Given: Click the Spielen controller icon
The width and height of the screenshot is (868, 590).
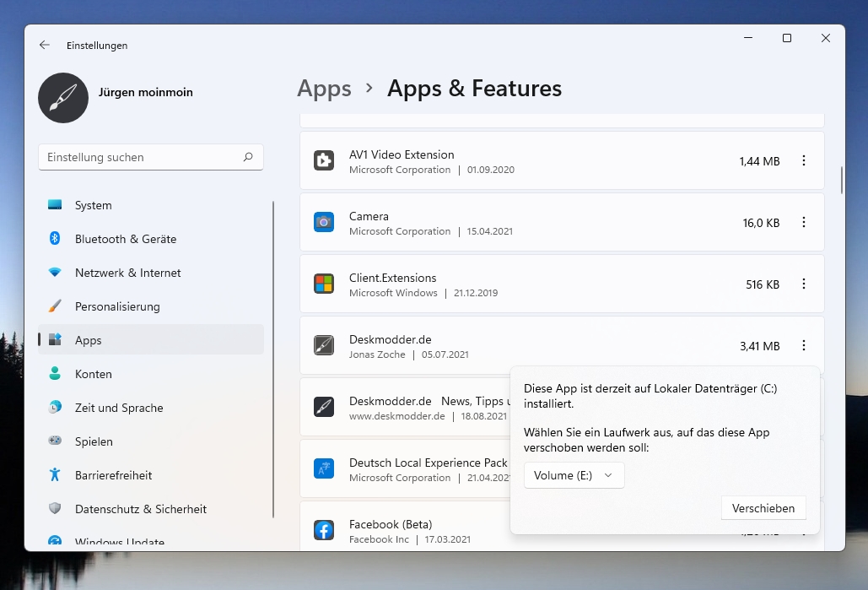Looking at the screenshot, I should coord(55,441).
